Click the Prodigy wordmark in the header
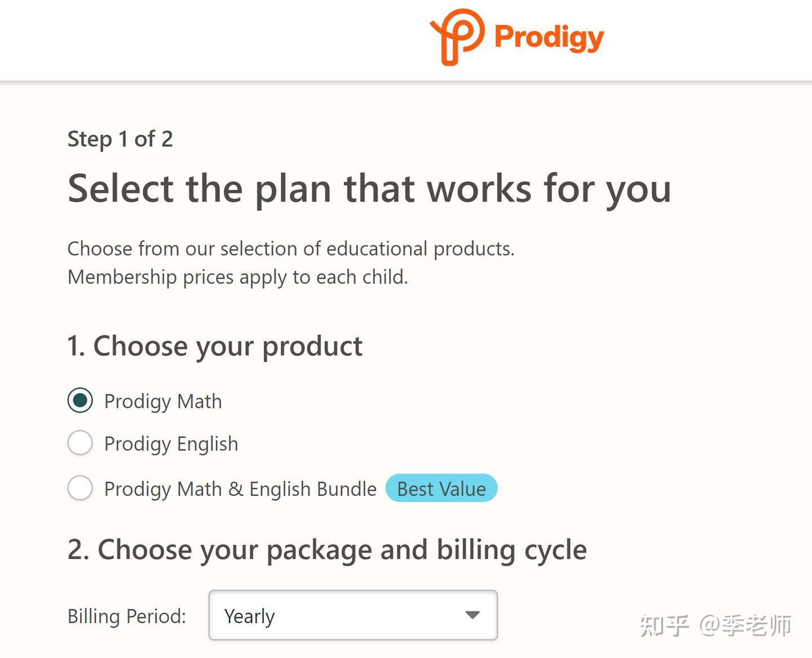812x658 pixels. click(549, 36)
